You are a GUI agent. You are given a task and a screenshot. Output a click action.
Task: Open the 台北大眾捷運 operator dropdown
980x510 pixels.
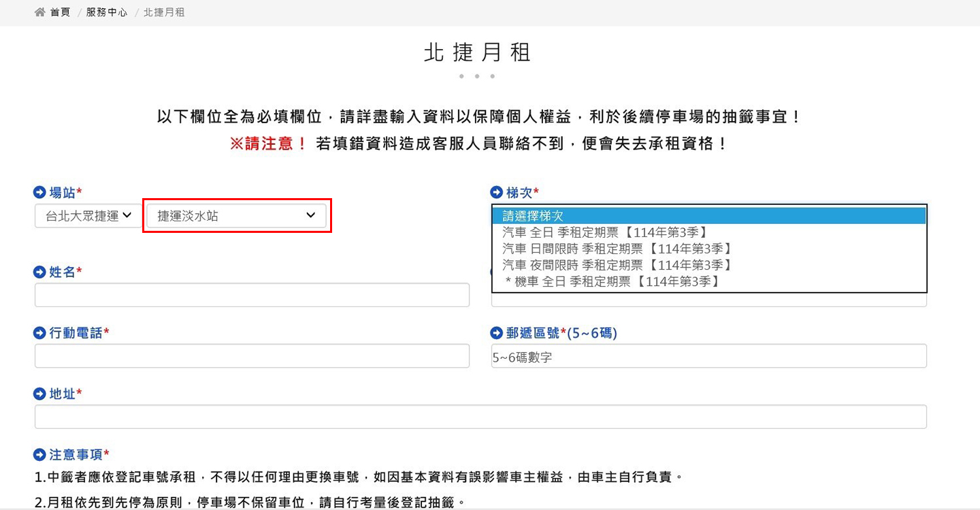(88, 216)
